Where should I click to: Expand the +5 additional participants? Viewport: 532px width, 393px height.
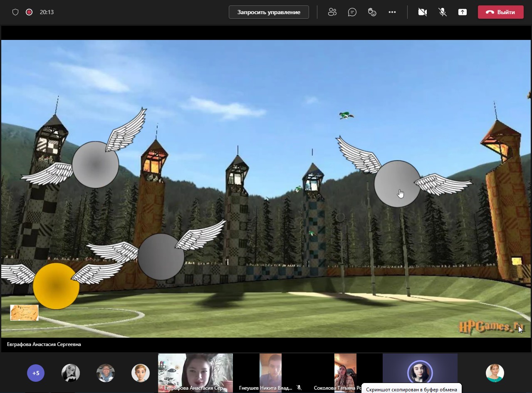(x=36, y=373)
